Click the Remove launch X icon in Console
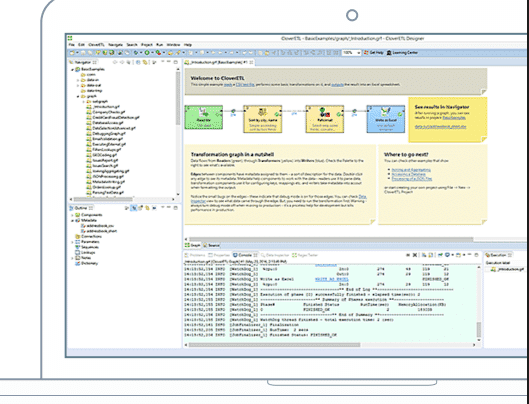Screen dimensions: 529x404 (415, 255)
